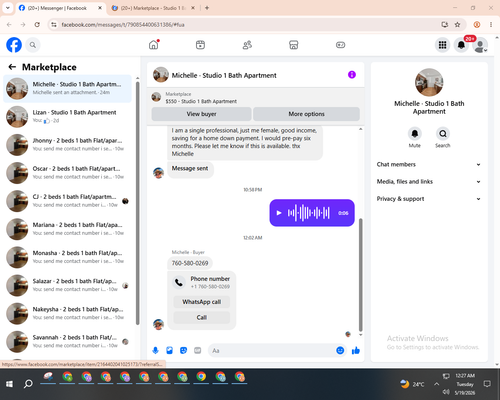The width and height of the screenshot is (500, 400).
Task: Click the chat messages scrollbar
Action: [x=360, y=275]
